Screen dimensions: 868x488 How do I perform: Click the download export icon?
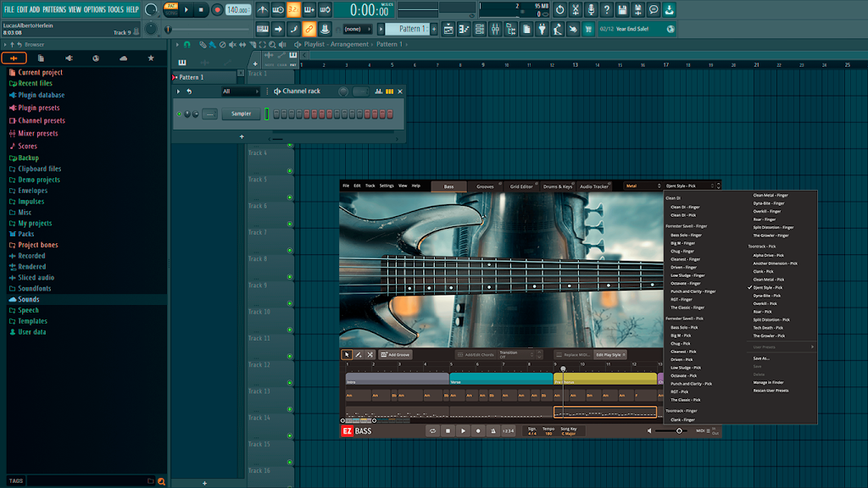669,9
